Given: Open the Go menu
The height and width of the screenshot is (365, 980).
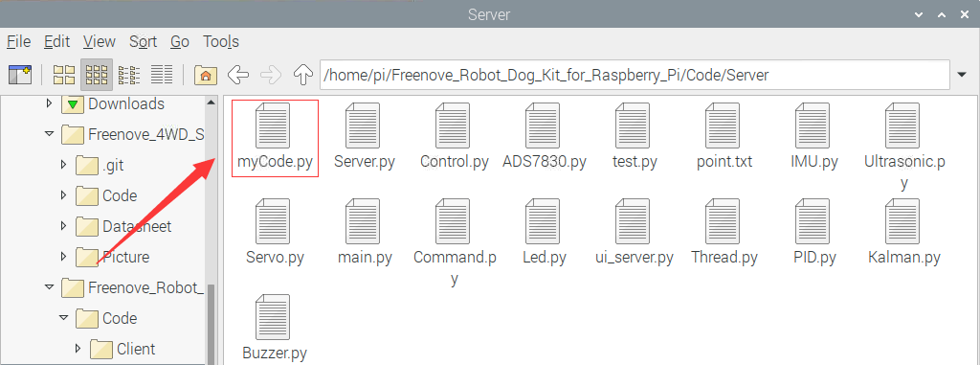Looking at the screenshot, I should 180,42.
